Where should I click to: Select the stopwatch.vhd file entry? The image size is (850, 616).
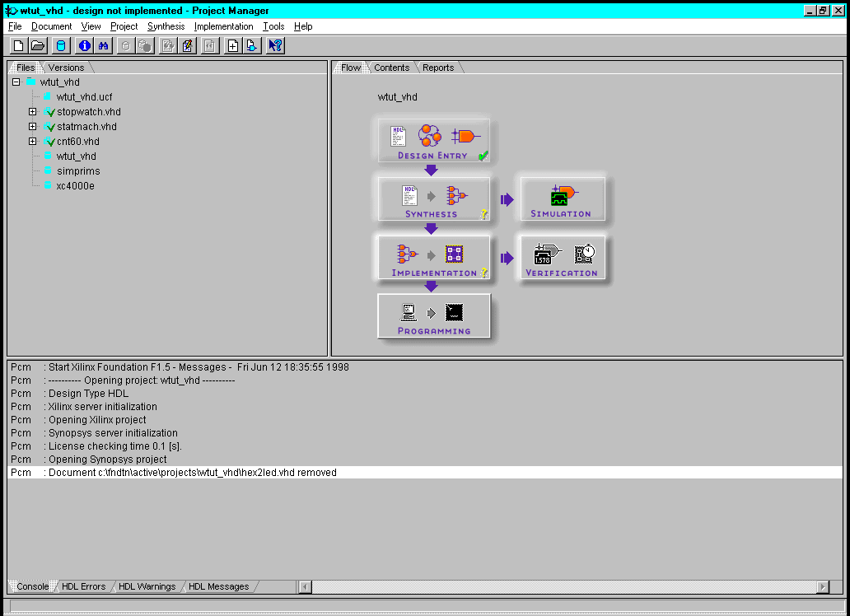[x=88, y=112]
